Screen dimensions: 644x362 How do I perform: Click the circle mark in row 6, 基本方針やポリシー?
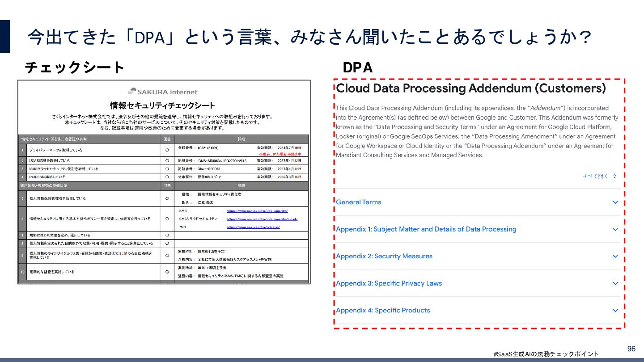167,219
